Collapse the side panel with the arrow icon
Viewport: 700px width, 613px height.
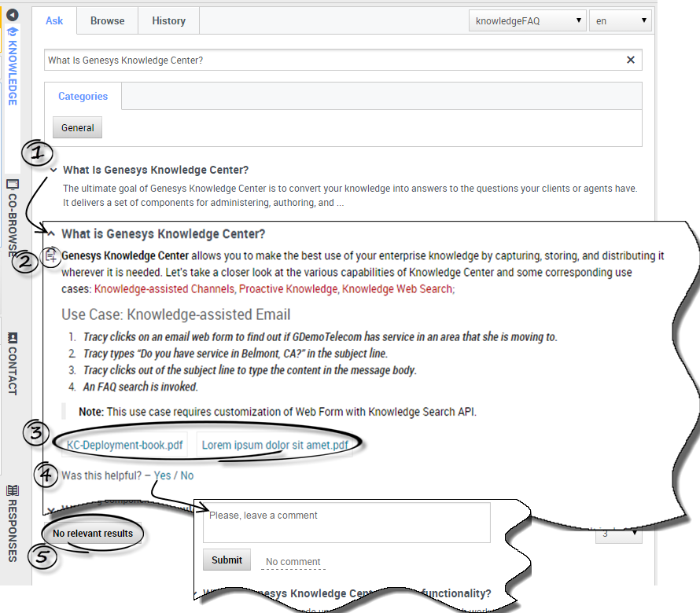(x=13, y=15)
